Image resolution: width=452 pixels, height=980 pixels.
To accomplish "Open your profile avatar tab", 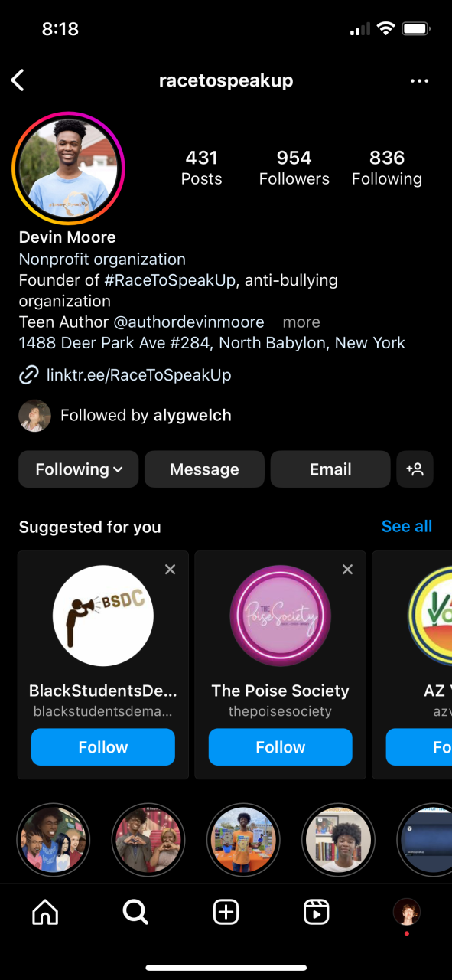I will click(x=406, y=912).
